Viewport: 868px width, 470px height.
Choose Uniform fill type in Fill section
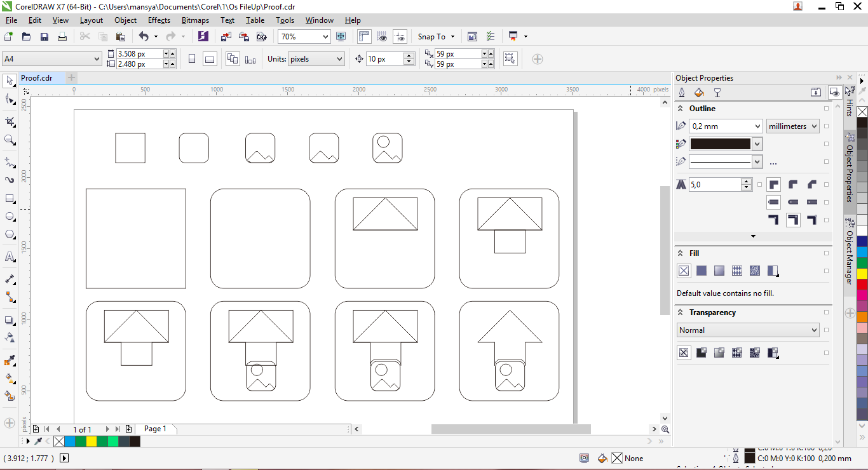(x=702, y=271)
